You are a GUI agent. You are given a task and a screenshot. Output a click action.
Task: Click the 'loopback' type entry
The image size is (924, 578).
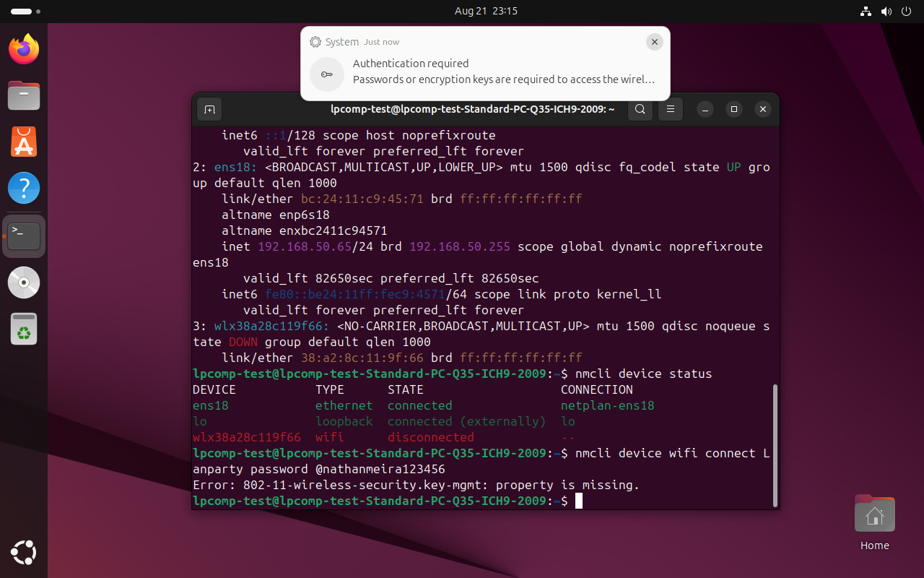point(344,421)
